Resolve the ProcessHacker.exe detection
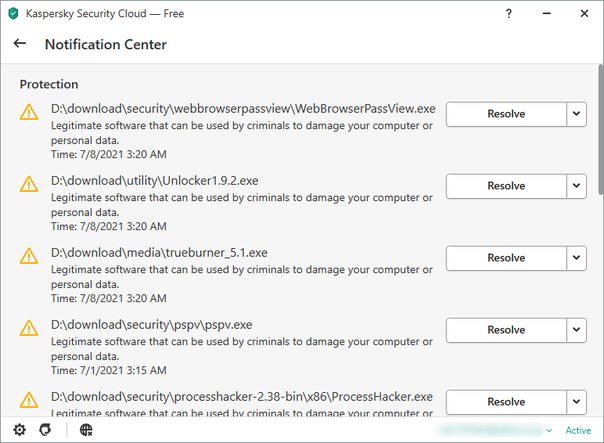Screen dimensions: 604x443 (x=506, y=402)
